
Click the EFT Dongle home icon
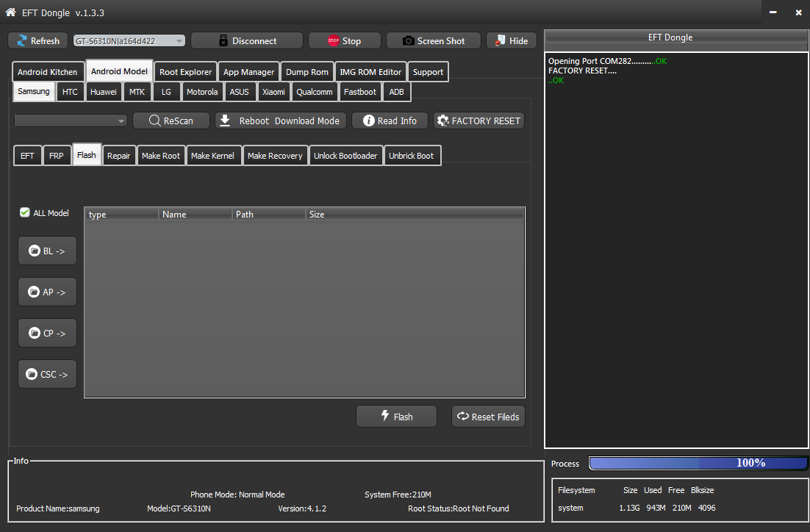(x=10, y=12)
